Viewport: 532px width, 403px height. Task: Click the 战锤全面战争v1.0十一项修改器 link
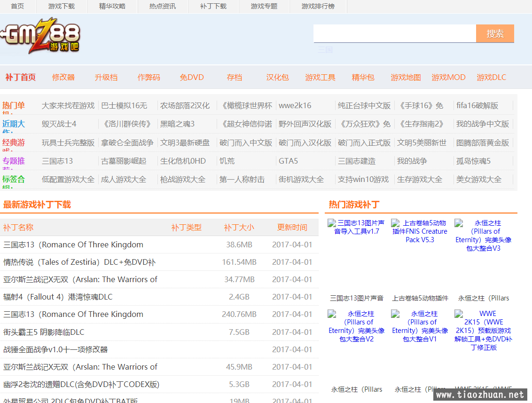click(55, 349)
